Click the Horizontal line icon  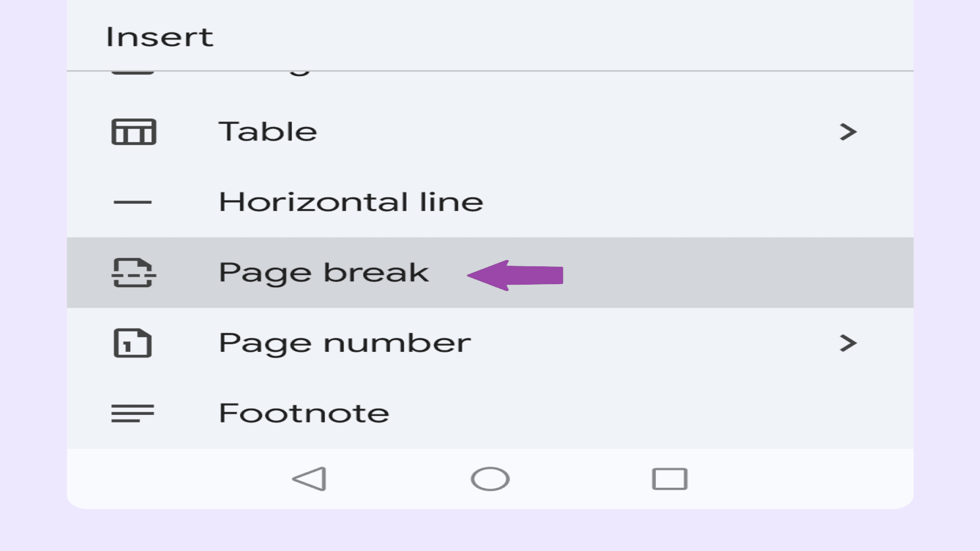click(x=133, y=201)
